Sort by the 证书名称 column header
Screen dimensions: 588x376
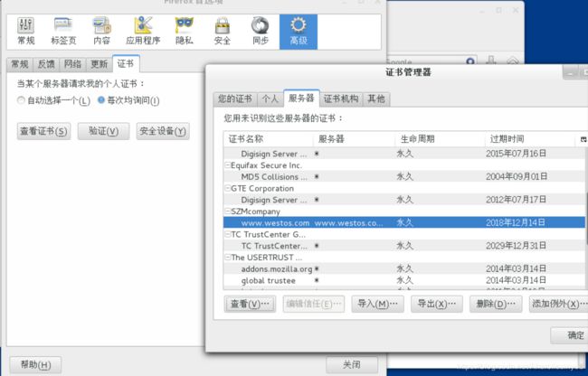pyautogui.click(x=268, y=139)
